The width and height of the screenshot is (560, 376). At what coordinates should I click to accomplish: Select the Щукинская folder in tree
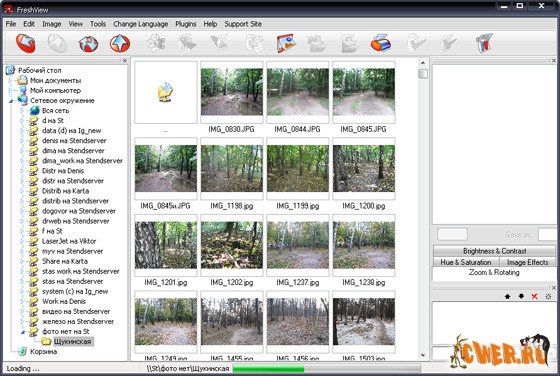pyautogui.click(x=72, y=342)
